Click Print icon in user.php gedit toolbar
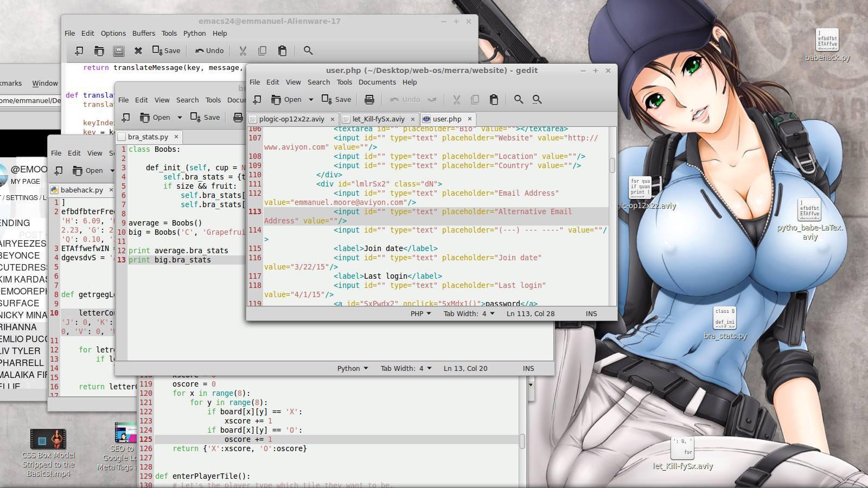868x488 pixels. 369,100
